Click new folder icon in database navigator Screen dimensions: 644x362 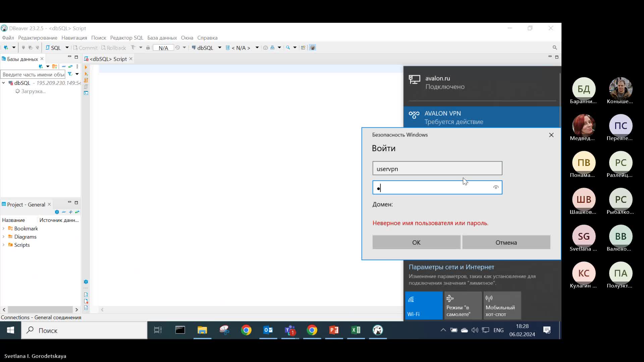(x=55, y=66)
